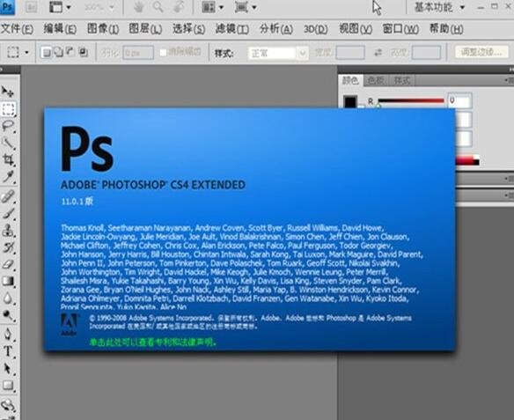This screenshot has width=514, height=420.
Task: Open the 基本功能 workspace switcher
Action: click(x=439, y=7)
